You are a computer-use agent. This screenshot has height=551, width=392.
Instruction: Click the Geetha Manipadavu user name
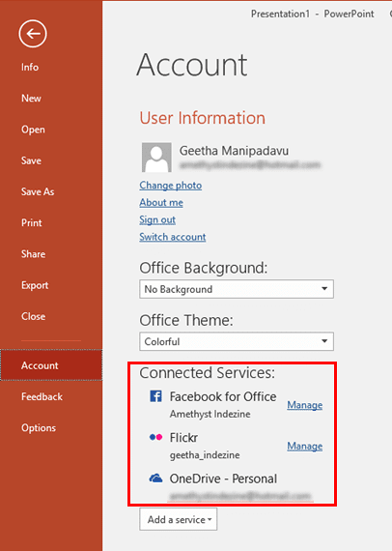pyautogui.click(x=234, y=151)
